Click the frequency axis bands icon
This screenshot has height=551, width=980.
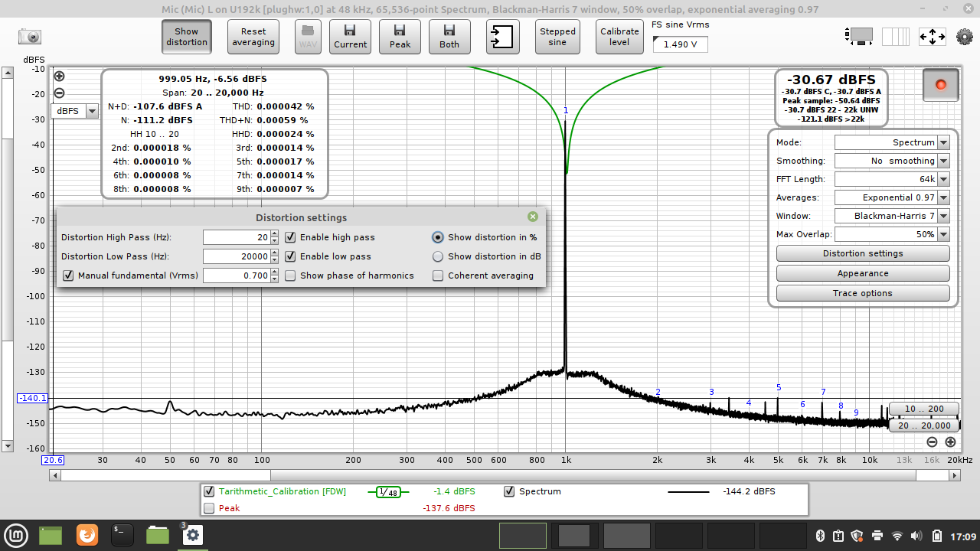tap(896, 36)
